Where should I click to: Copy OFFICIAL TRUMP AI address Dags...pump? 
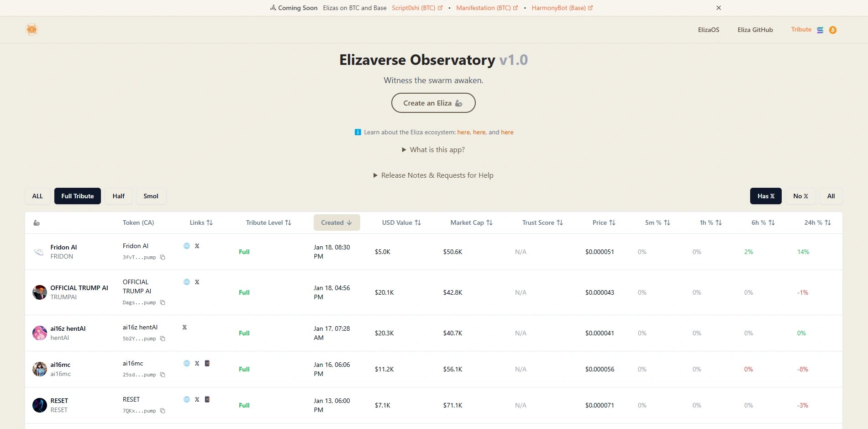pos(163,303)
